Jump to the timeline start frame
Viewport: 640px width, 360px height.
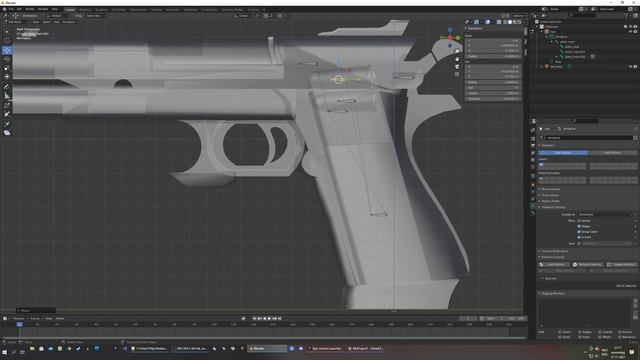tap(254, 318)
